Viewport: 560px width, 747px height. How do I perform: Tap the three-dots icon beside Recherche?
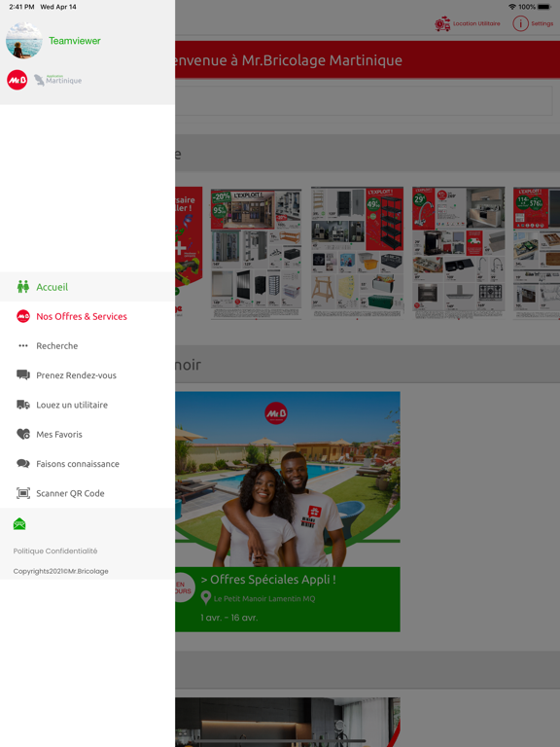(x=23, y=346)
